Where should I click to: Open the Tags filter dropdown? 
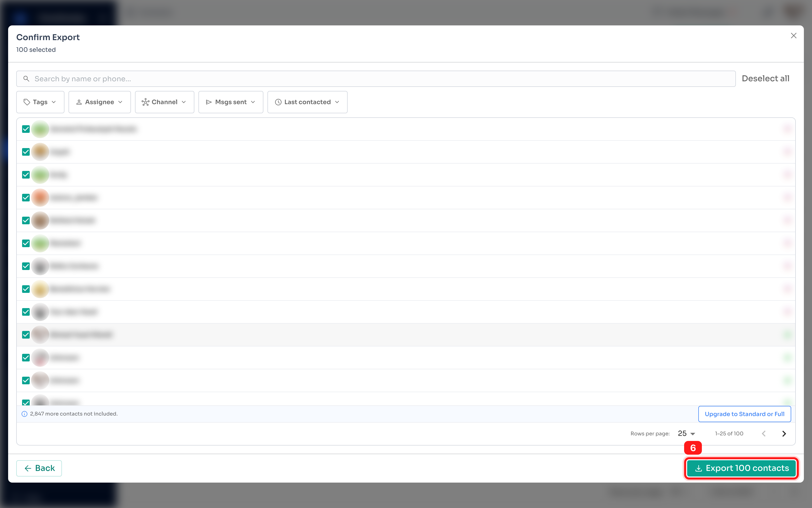coord(40,102)
